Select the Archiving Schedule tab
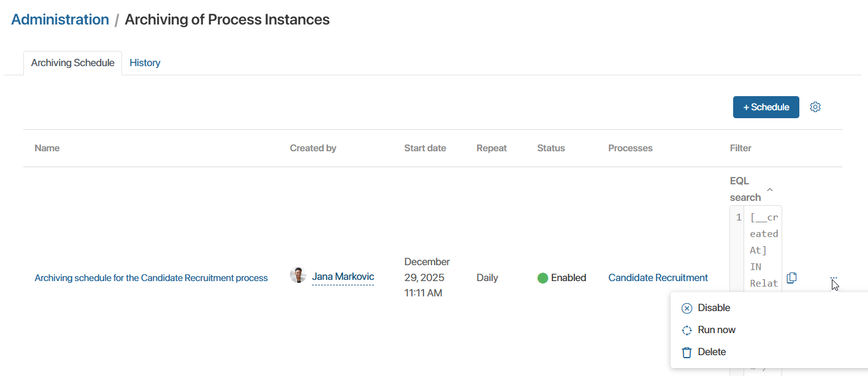868x376 pixels. (72, 63)
